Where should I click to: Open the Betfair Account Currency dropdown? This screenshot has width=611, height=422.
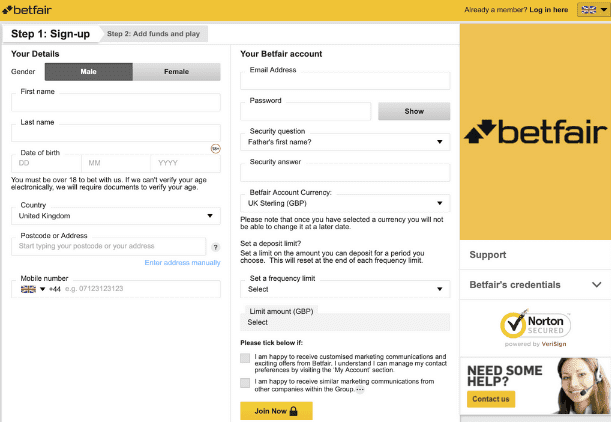pyautogui.click(x=345, y=203)
